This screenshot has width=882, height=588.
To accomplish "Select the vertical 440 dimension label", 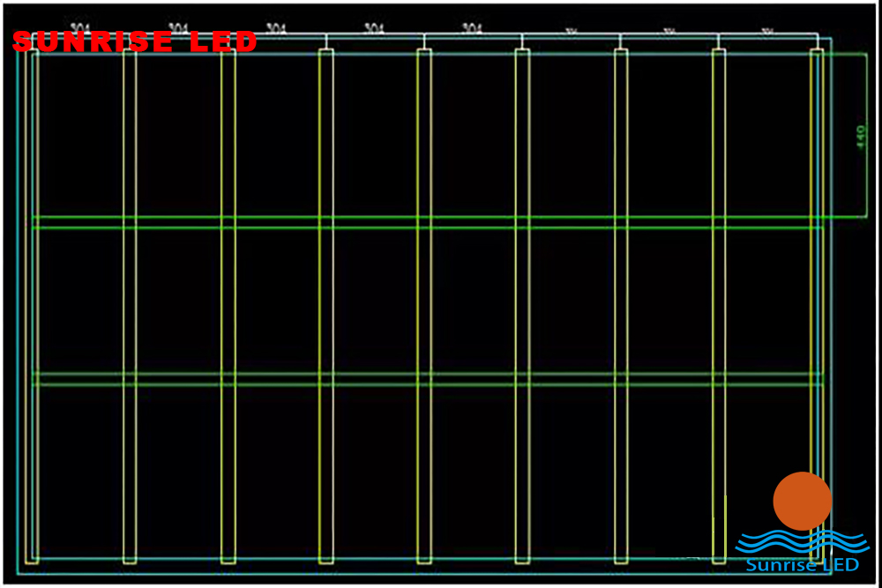I will (860, 132).
